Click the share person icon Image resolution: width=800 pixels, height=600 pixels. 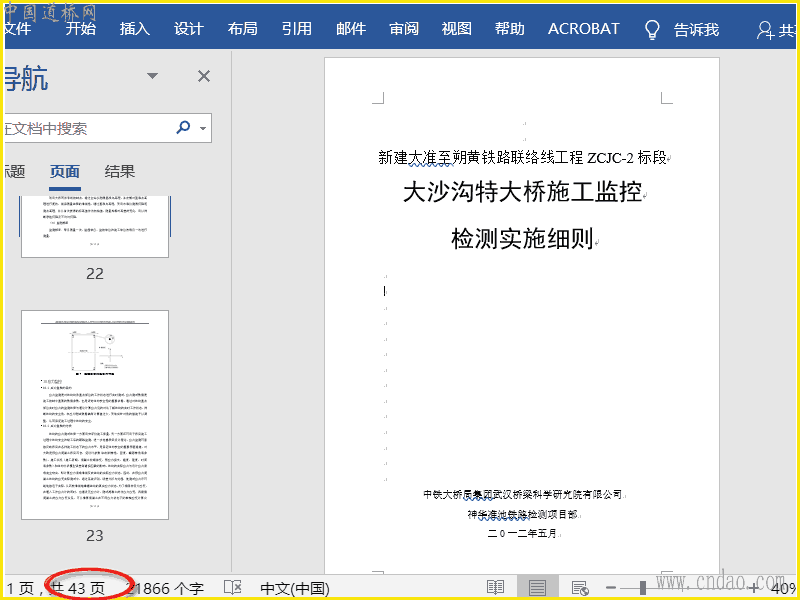tap(765, 30)
